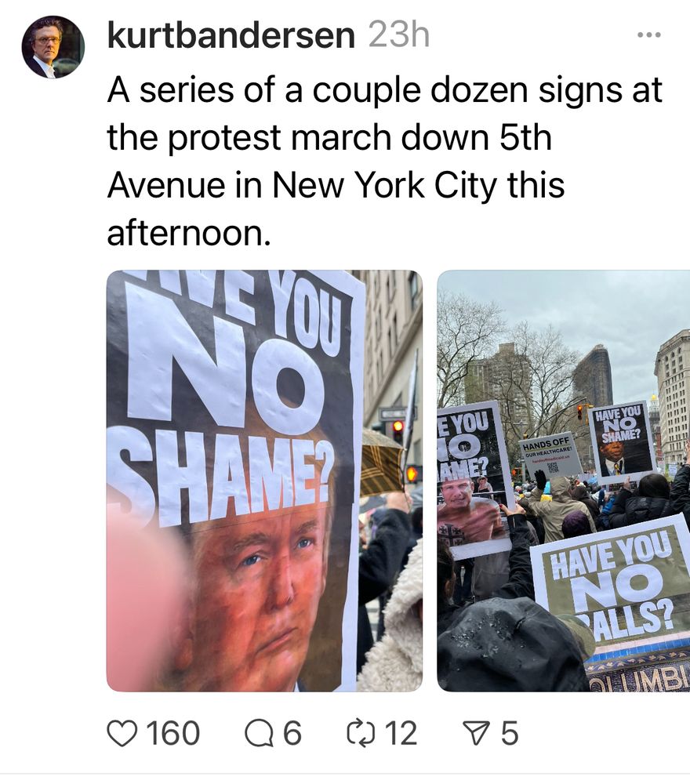Tap the word 'afternoon.' in the caption
Screen dimensions: 690x784
tap(189, 233)
